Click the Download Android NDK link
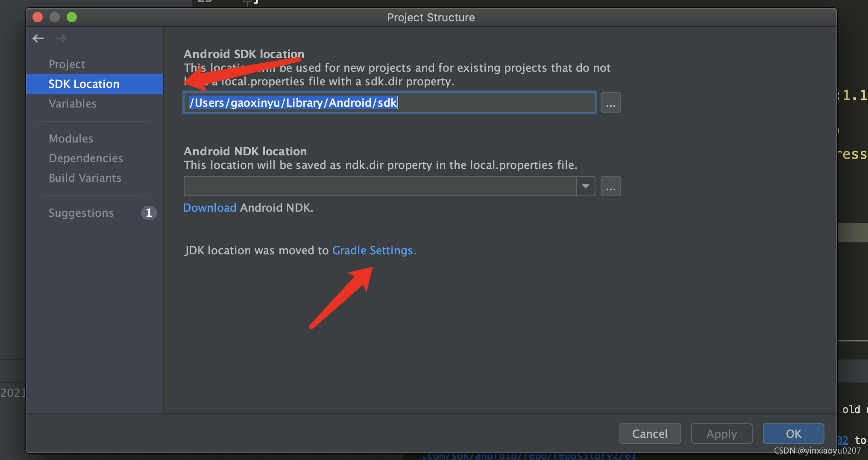 pos(209,207)
